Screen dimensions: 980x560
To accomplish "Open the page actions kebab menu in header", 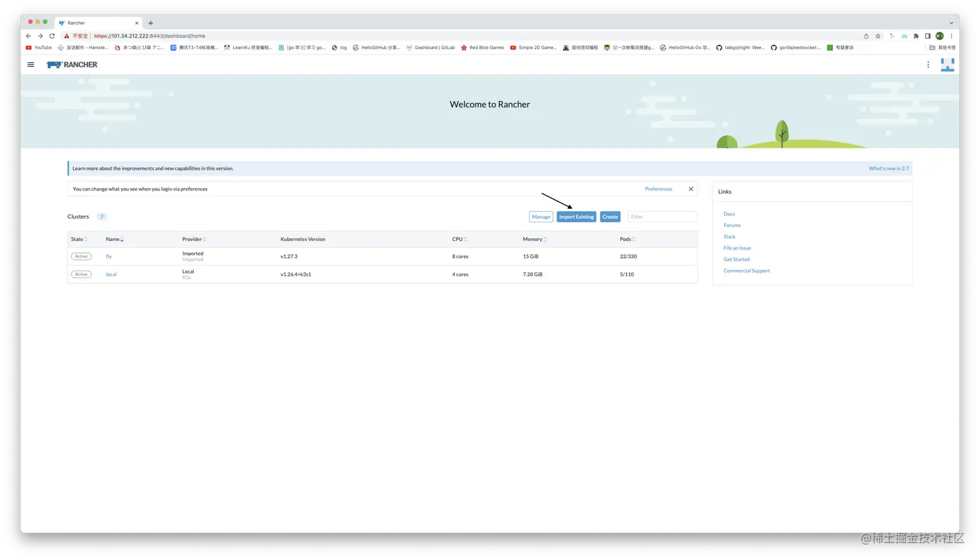I will coord(928,65).
